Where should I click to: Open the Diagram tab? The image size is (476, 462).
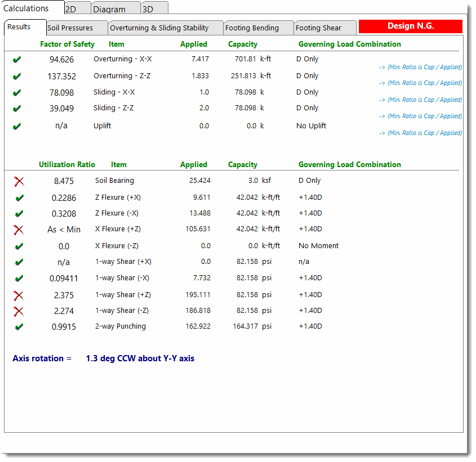[x=109, y=9]
